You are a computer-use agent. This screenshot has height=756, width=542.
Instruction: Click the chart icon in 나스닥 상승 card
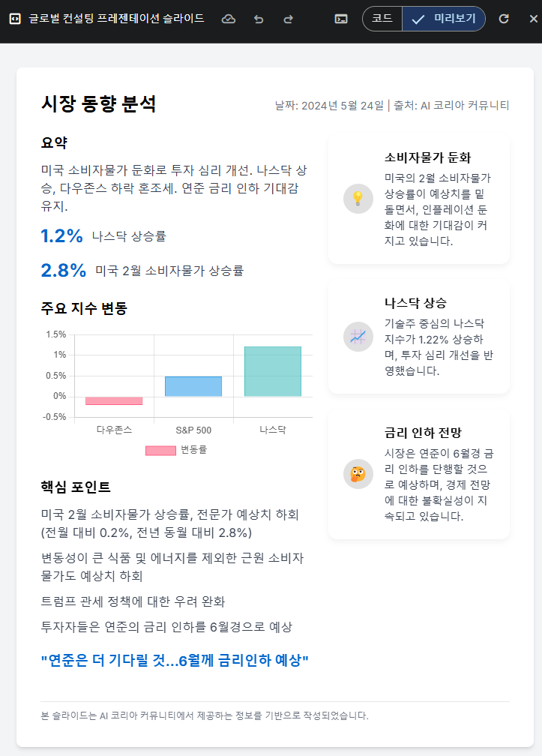358,337
